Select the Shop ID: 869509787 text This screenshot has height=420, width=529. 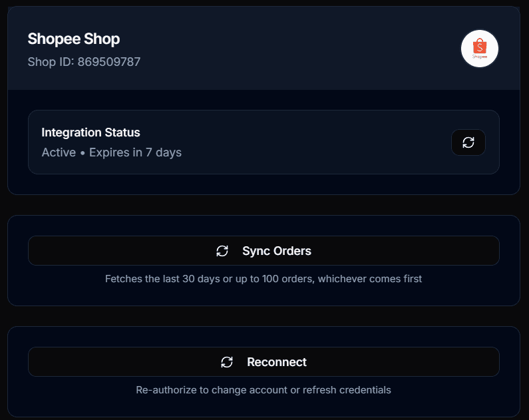(84, 62)
